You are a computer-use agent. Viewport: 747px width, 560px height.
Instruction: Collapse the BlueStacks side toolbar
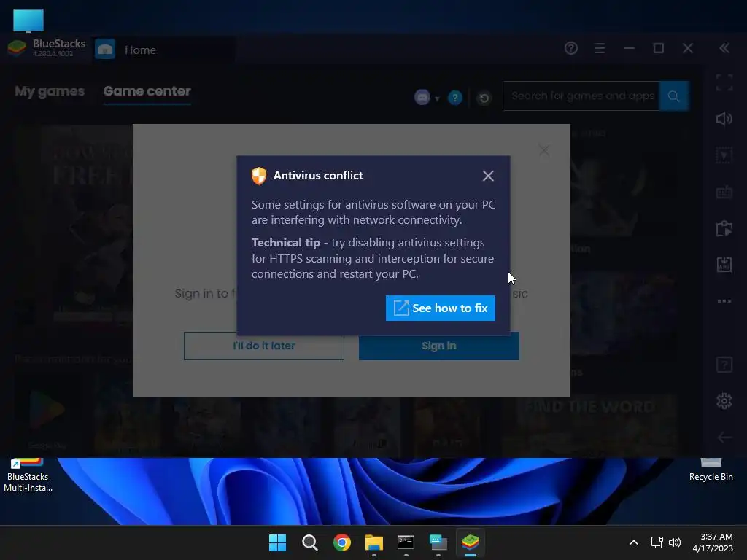(724, 48)
